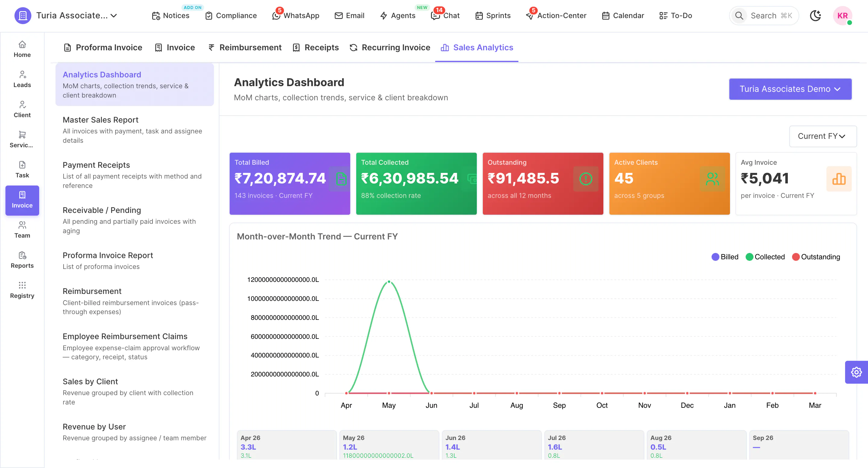The height and width of the screenshot is (468, 868).
Task: Select the Jul 26 month card
Action: click(x=594, y=445)
